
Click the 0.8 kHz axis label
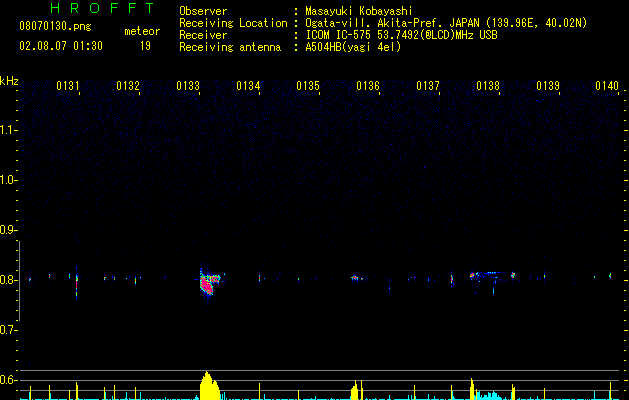pos(8,280)
